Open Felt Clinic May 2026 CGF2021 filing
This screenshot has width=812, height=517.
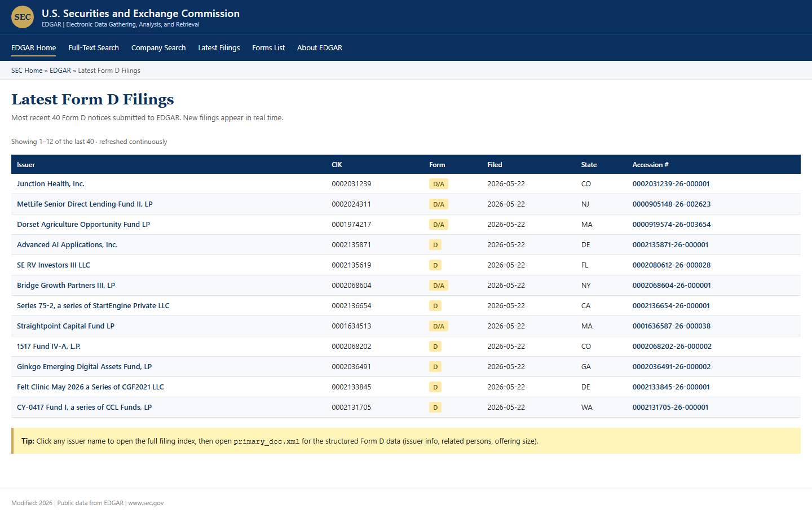(x=90, y=387)
